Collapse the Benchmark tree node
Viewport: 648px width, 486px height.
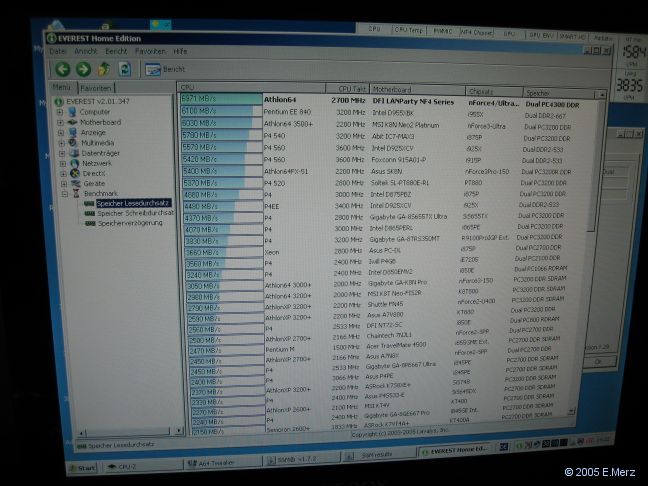tap(64, 193)
